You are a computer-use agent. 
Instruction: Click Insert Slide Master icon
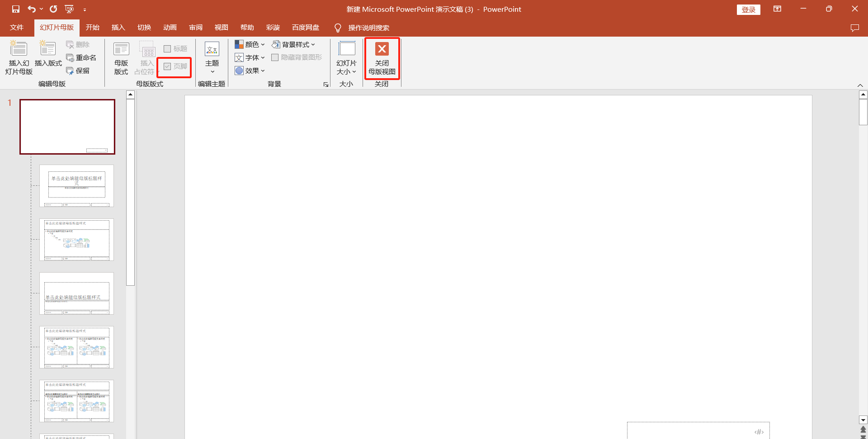click(x=19, y=49)
